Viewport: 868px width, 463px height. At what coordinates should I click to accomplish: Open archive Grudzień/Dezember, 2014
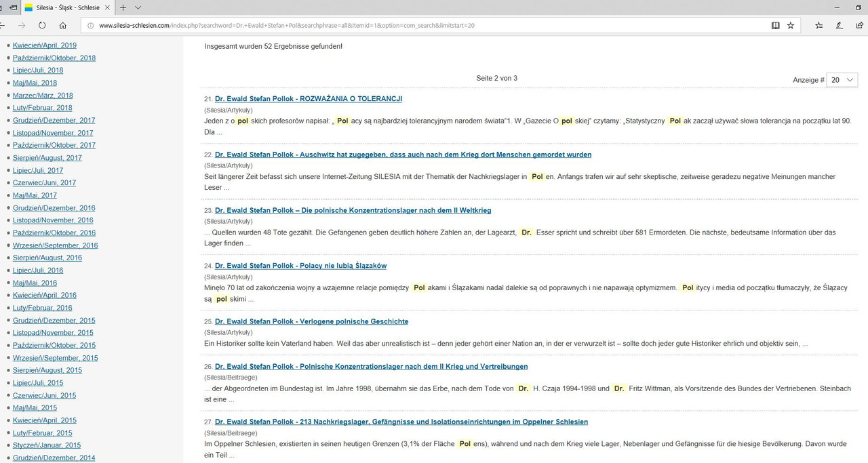click(54, 458)
